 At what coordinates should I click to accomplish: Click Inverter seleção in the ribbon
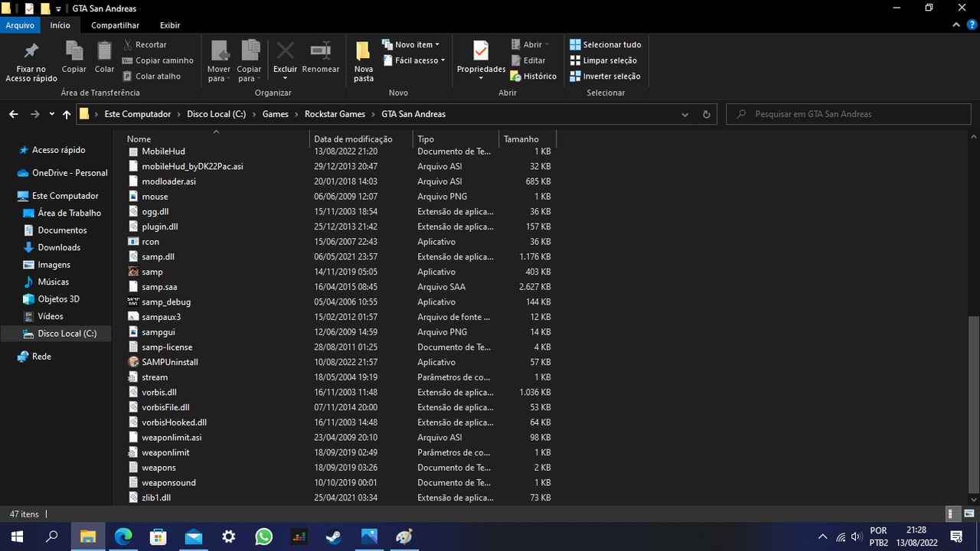coord(605,77)
